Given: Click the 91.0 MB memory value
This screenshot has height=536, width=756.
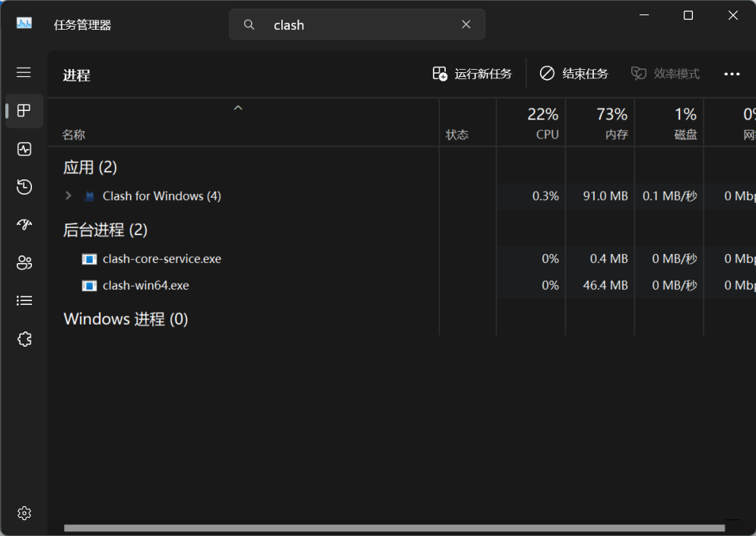Looking at the screenshot, I should 605,196.
